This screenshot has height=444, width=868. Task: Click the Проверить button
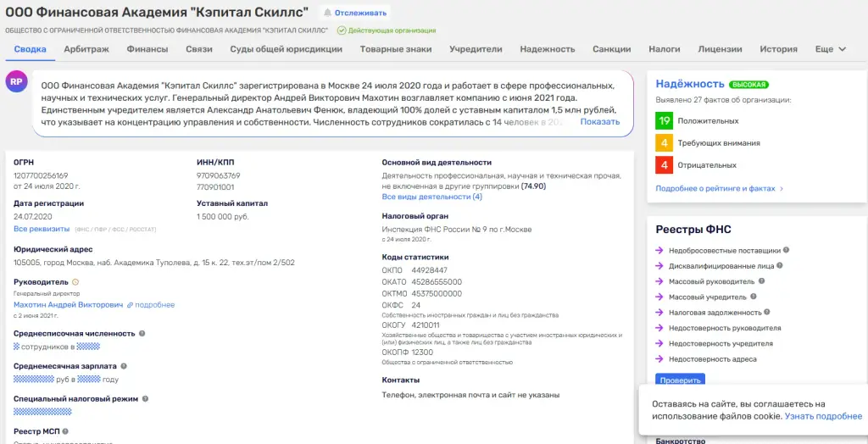(680, 381)
